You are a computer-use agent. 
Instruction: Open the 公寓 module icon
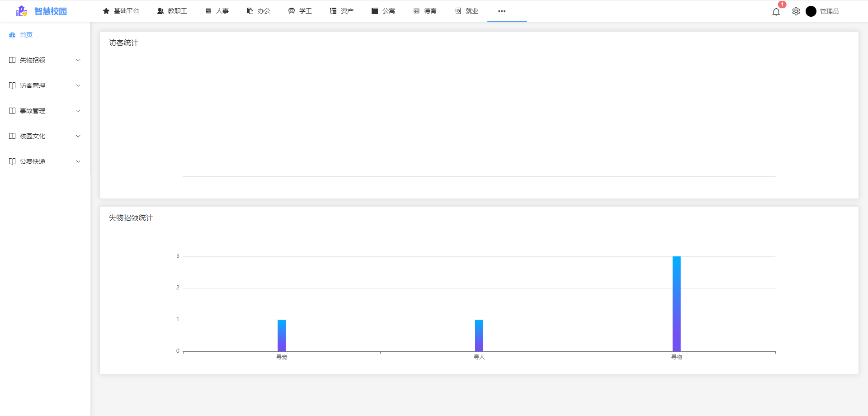tap(374, 11)
